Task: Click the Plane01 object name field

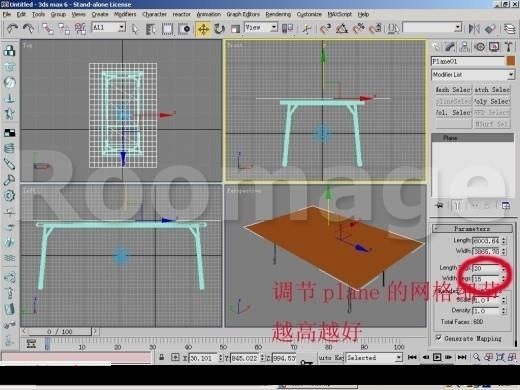Action: pyautogui.click(x=468, y=61)
